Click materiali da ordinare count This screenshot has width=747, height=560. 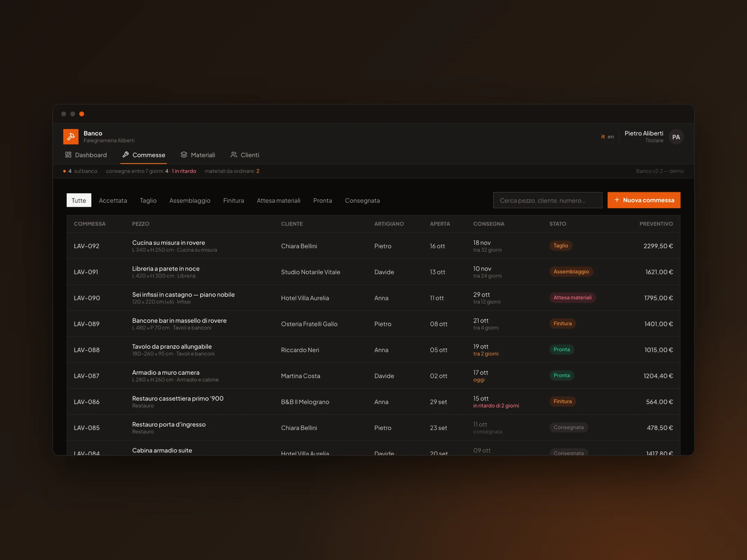258,171
